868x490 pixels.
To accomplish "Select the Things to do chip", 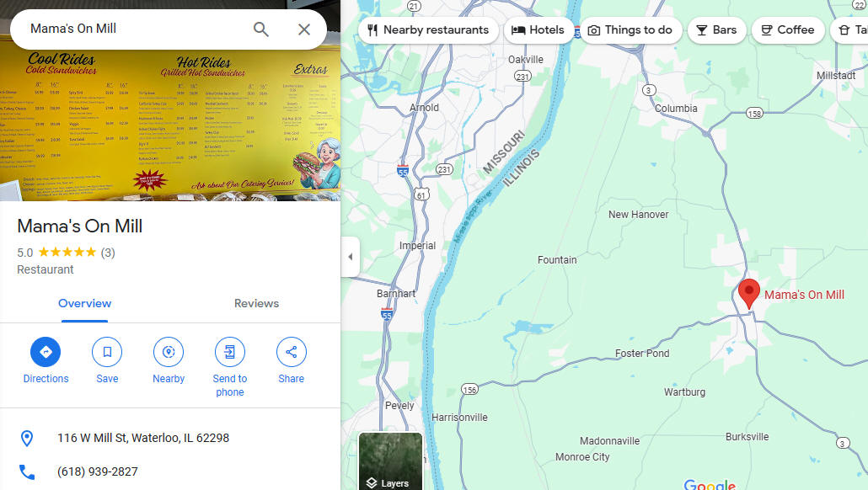I will [x=630, y=29].
